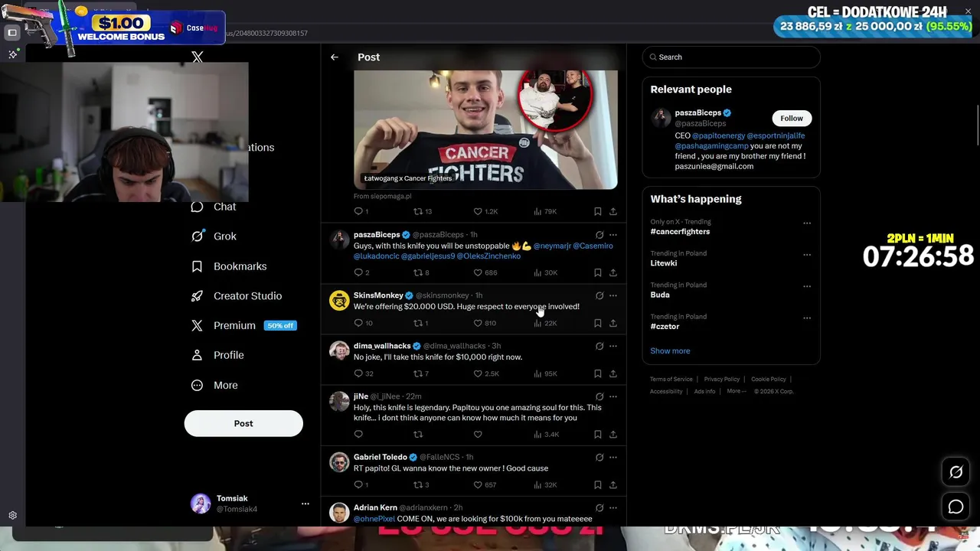980x551 pixels.
Task: Share the dima_wallhacks post
Action: pyautogui.click(x=613, y=373)
